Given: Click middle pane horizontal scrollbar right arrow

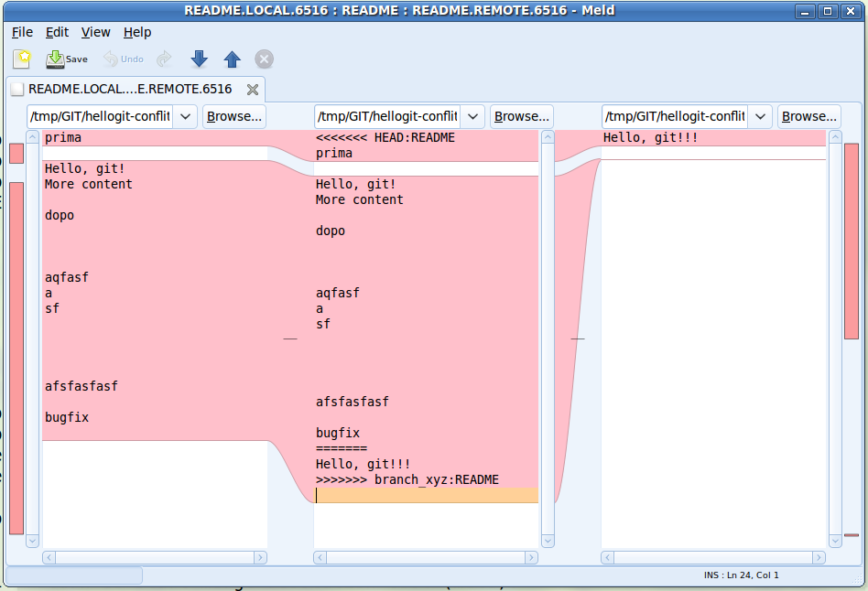Looking at the screenshot, I should point(531,557).
